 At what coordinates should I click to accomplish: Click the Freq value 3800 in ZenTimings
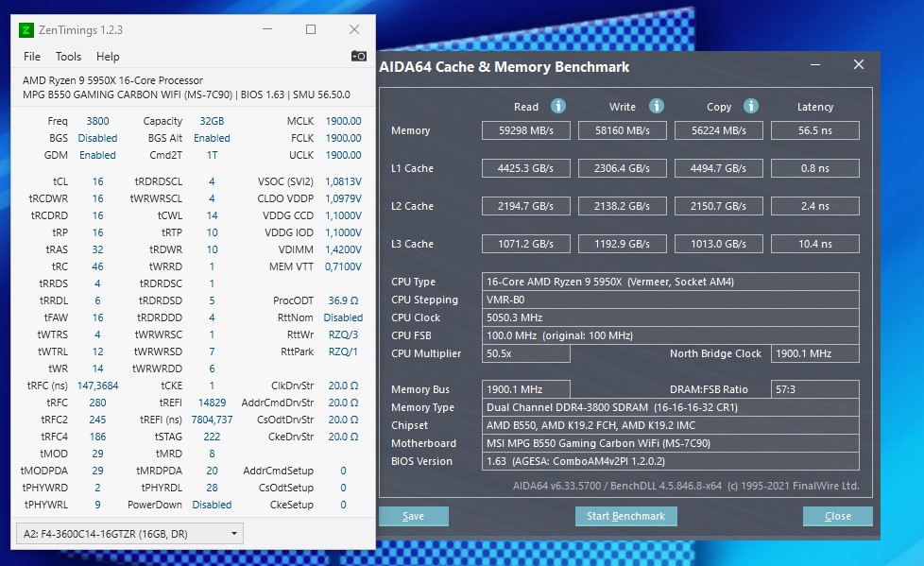click(x=98, y=121)
